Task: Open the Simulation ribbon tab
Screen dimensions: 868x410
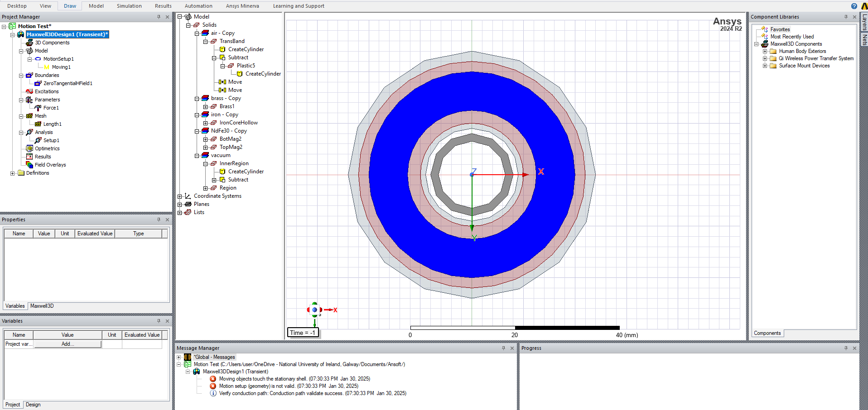Action: point(129,6)
